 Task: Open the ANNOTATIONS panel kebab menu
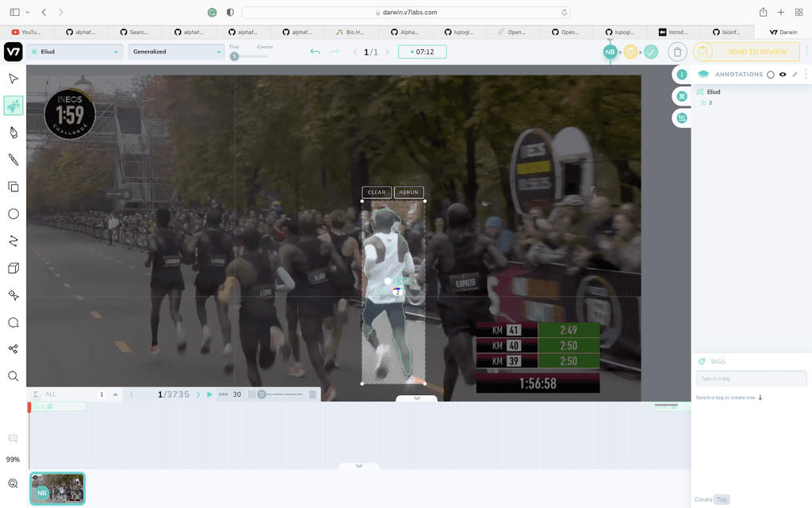click(x=806, y=74)
